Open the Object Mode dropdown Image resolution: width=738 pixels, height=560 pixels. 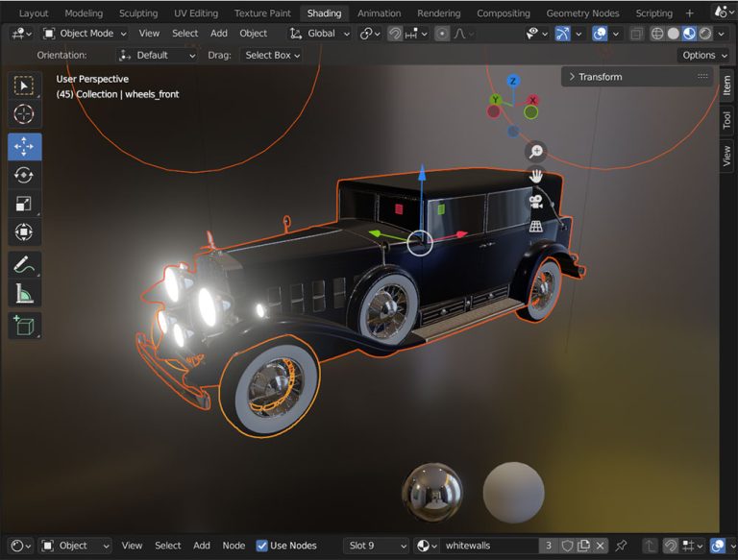[86, 33]
